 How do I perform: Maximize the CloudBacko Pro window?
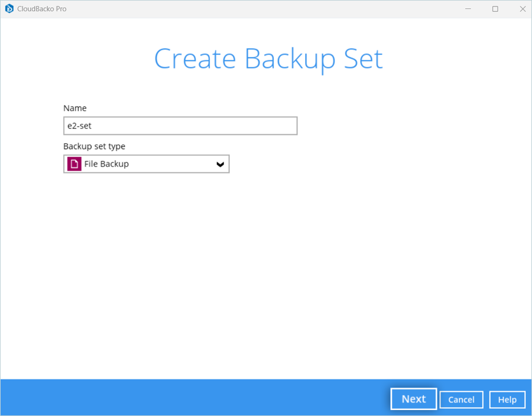click(x=495, y=9)
